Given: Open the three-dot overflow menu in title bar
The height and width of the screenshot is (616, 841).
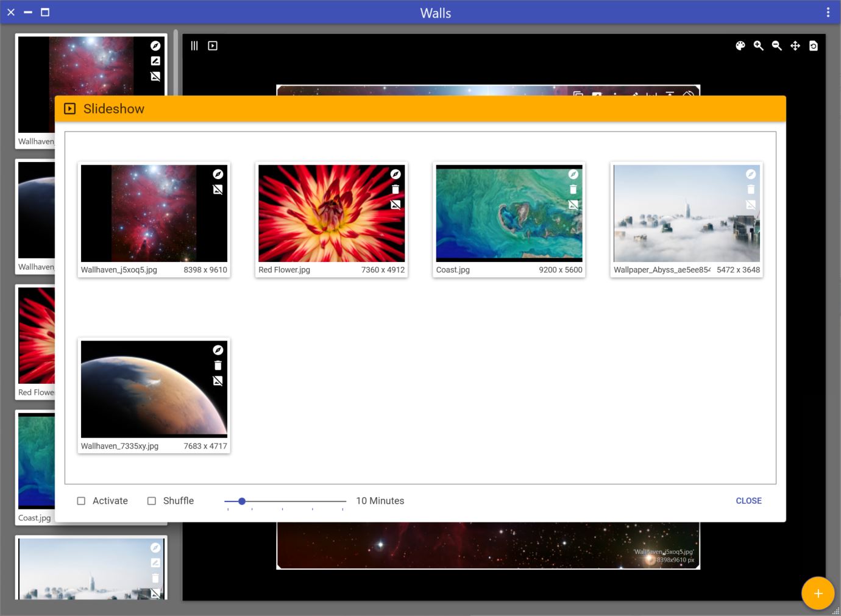Looking at the screenshot, I should (x=828, y=12).
